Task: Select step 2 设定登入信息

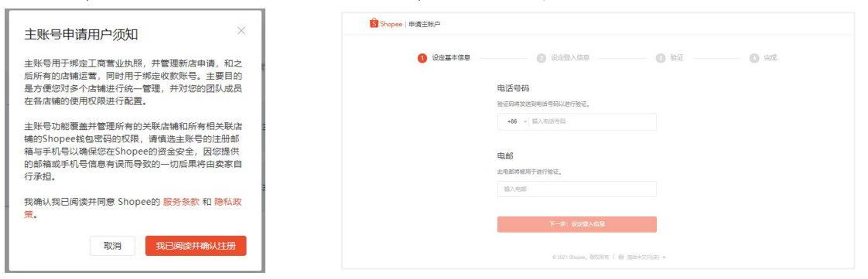Action: pos(563,57)
